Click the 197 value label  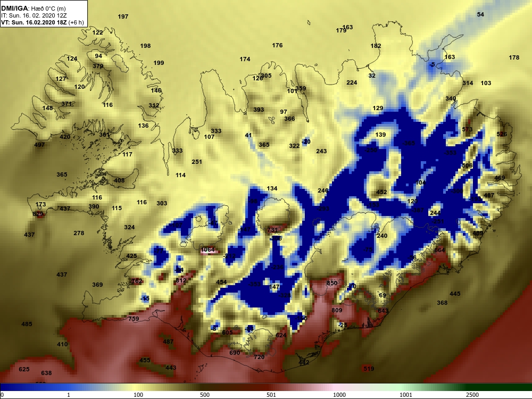(x=123, y=16)
